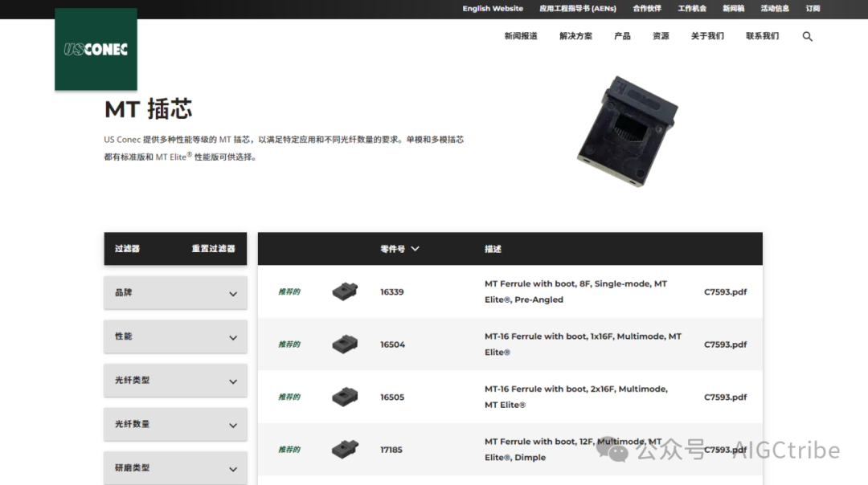The image size is (868, 485).
Task: Open the 新闻报道 menu
Action: click(521, 36)
